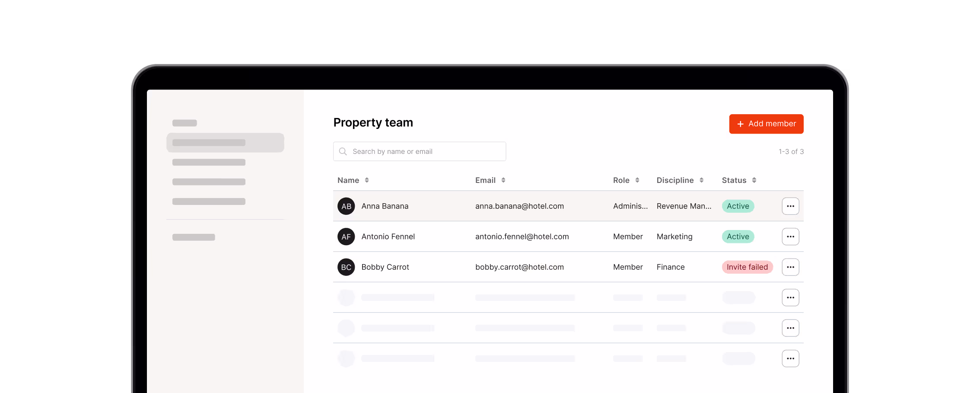
Task: Open more options for Anna Banana
Action: coord(790,206)
